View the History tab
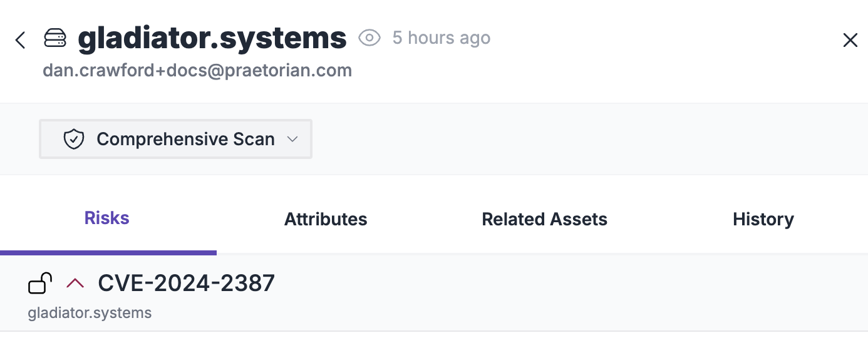 pos(763,219)
